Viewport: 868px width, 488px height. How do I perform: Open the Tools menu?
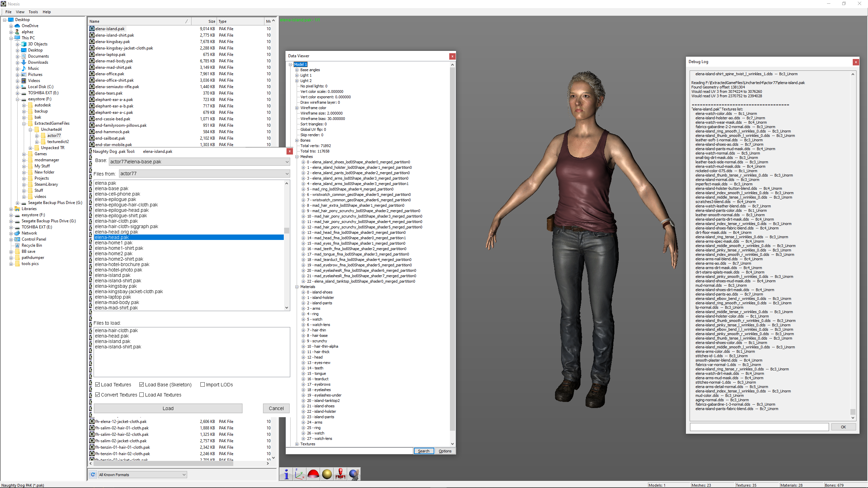click(33, 12)
